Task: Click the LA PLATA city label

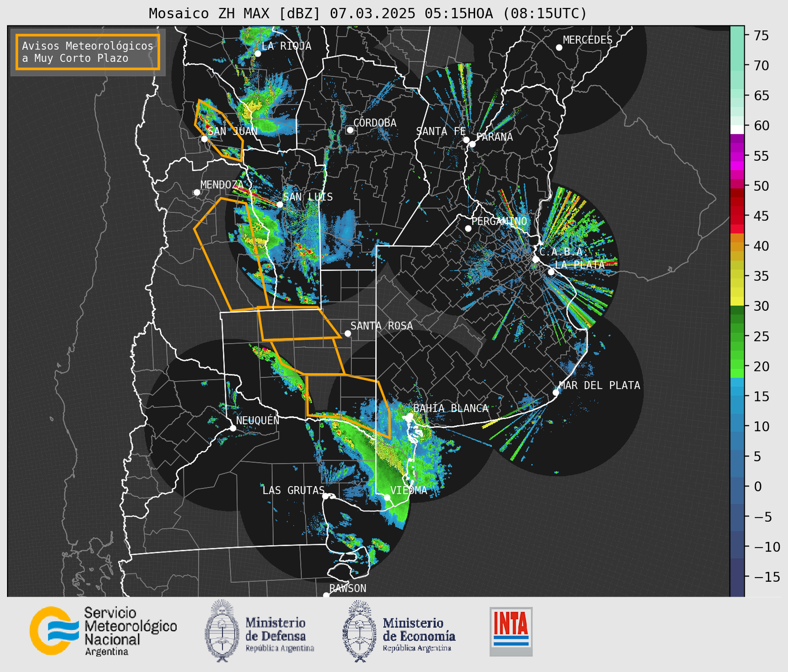Action: click(x=580, y=265)
